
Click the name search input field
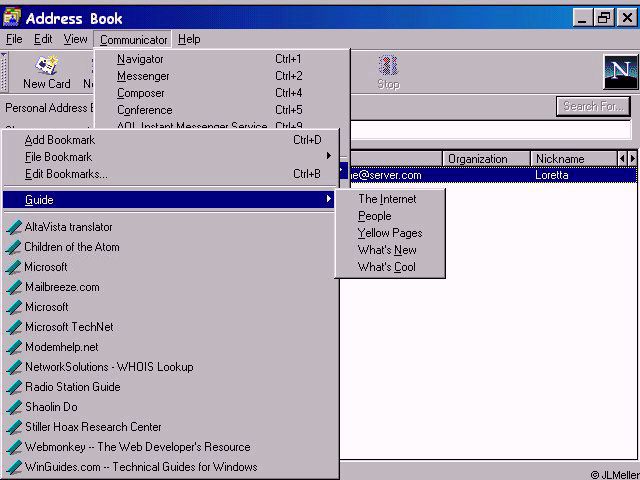491,131
